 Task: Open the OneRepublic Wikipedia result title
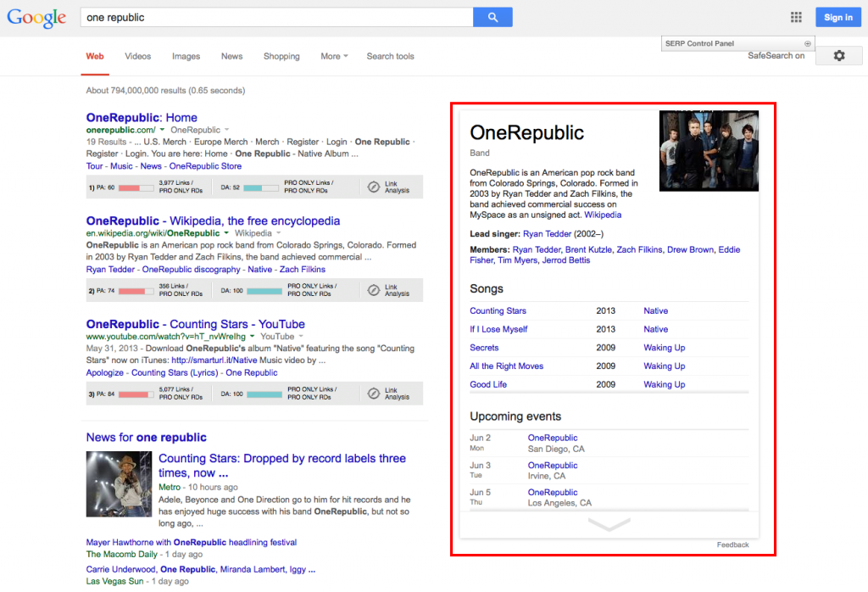point(213,221)
